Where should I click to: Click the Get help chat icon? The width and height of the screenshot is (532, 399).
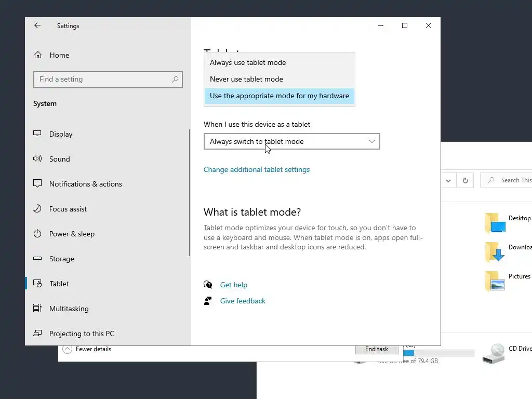point(208,285)
